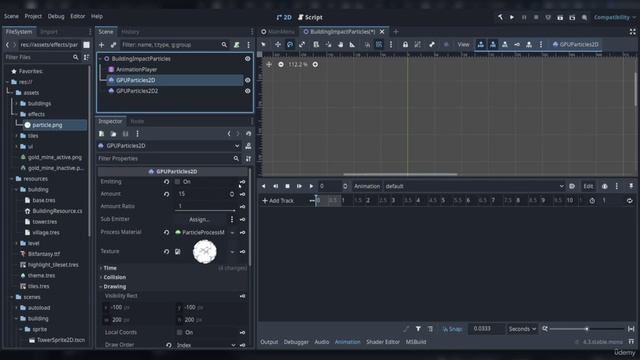Switch to the Node tab

137,121
